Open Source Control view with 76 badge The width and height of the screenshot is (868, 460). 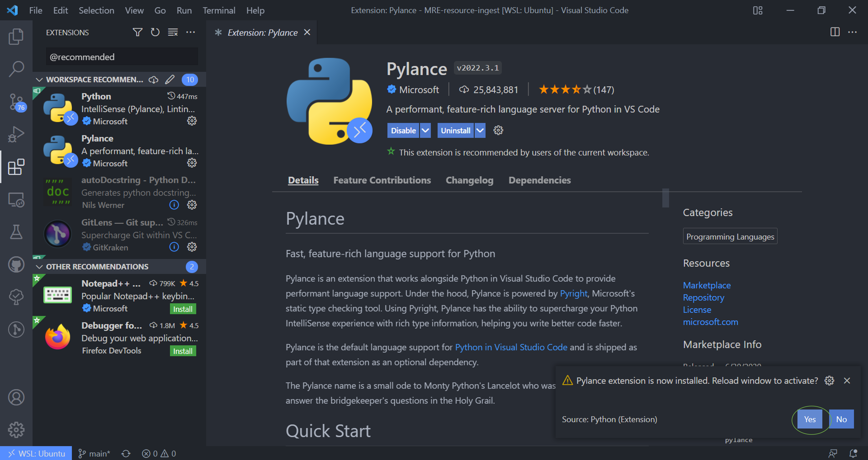pos(16,102)
